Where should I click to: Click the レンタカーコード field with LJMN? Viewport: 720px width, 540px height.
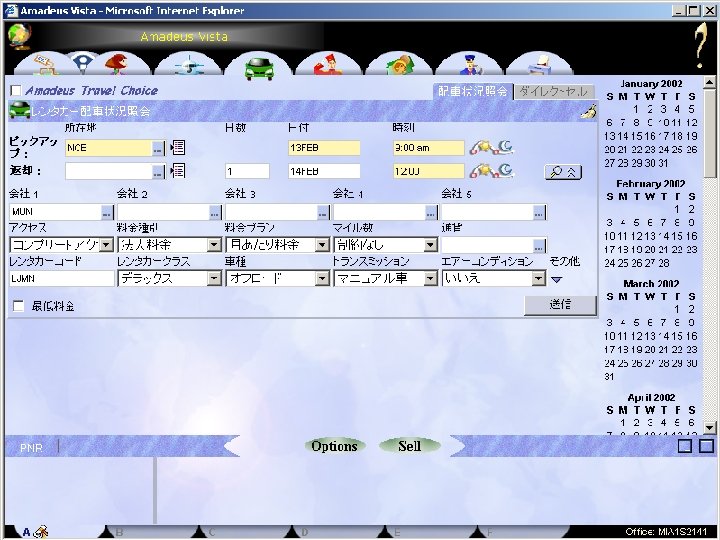point(62,278)
